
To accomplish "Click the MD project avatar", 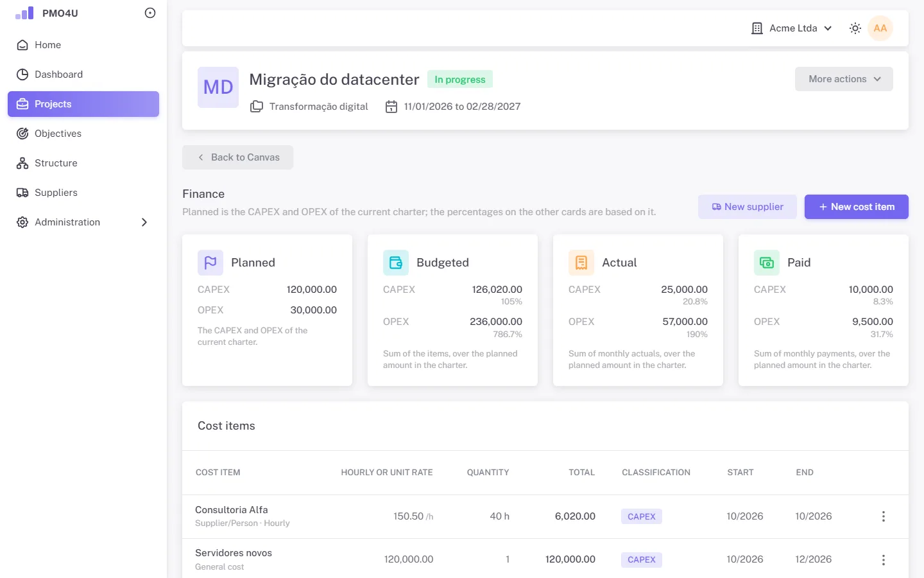I will pyautogui.click(x=218, y=87).
